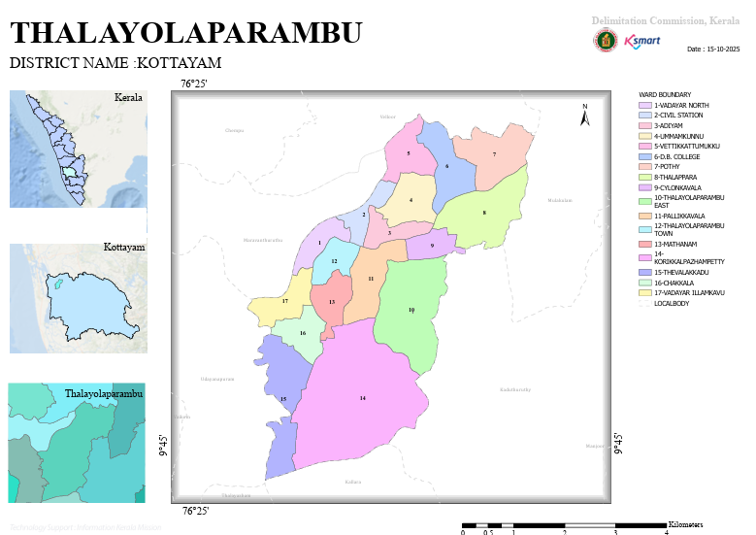Click the WARD BOUNDARY legend heading

click(x=665, y=94)
